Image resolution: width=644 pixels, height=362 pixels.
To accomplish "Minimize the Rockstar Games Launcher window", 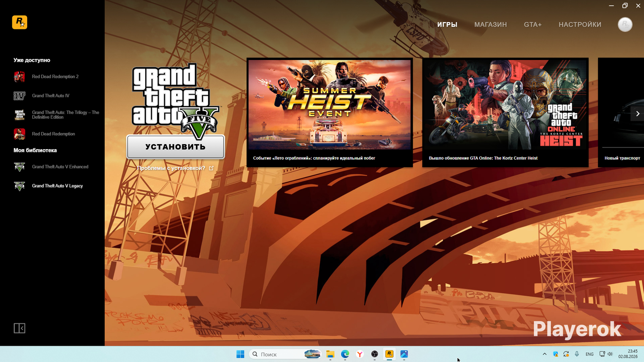I will (611, 6).
